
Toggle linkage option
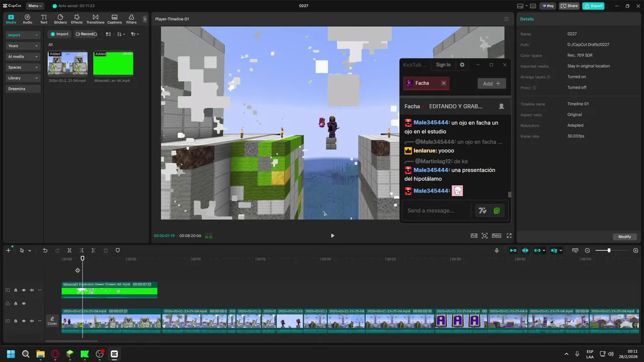[x=537, y=250]
